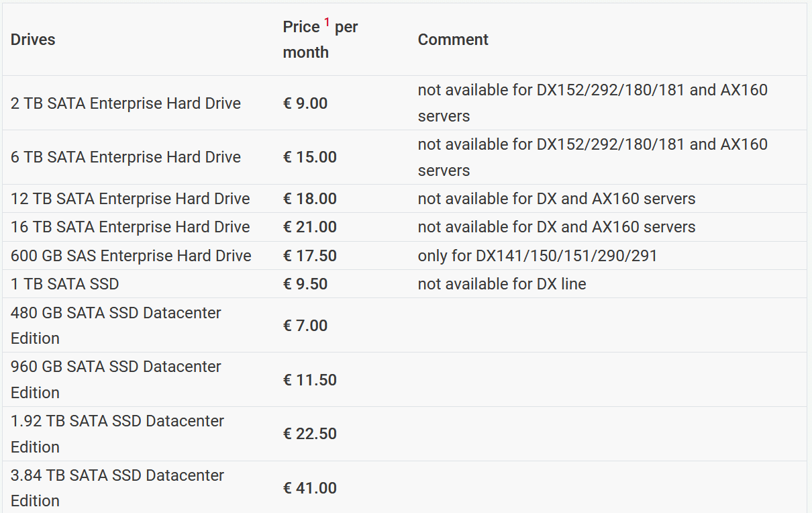812x513 pixels.
Task: Click the € 18.00 price value
Action: (310, 199)
